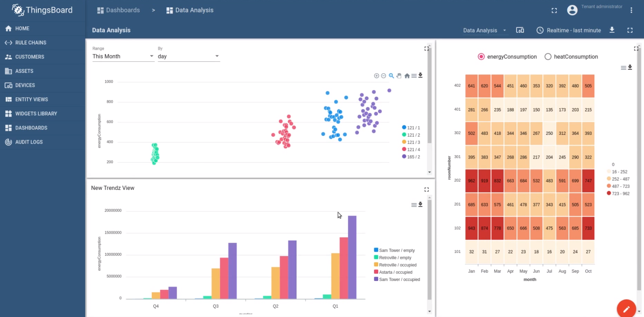The image size is (644, 317).
Task: Click the zoom out icon on scatter chart
Action: coord(383,76)
